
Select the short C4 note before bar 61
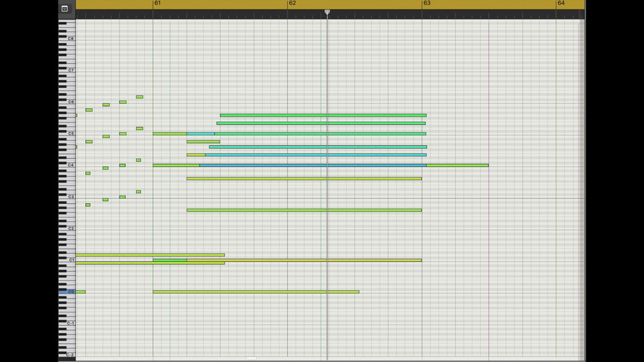point(122,166)
